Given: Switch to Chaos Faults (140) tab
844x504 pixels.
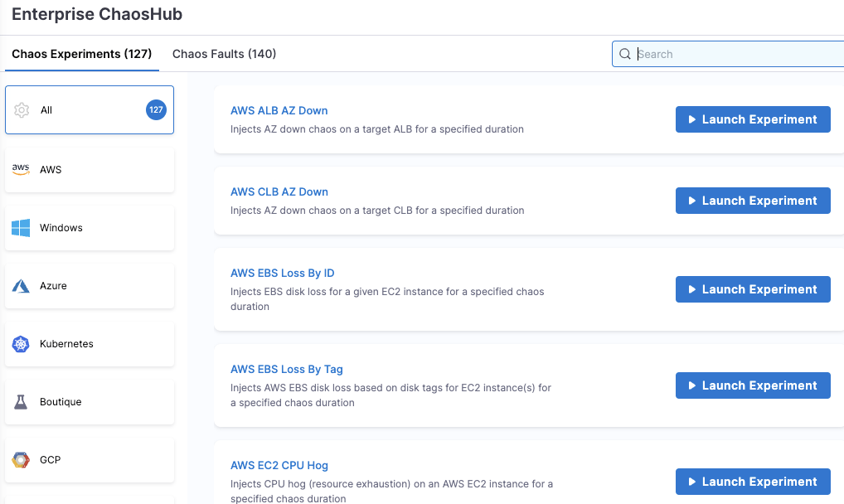Looking at the screenshot, I should point(224,54).
